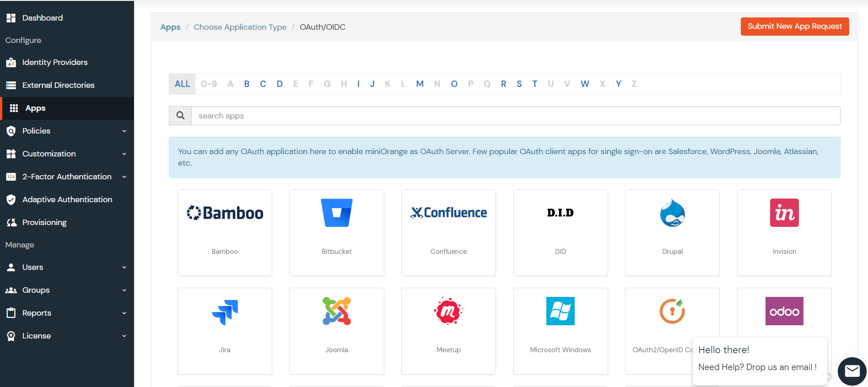Expand the Reports menu chevron
The width and height of the screenshot is (868, 387).
(124, 313)
